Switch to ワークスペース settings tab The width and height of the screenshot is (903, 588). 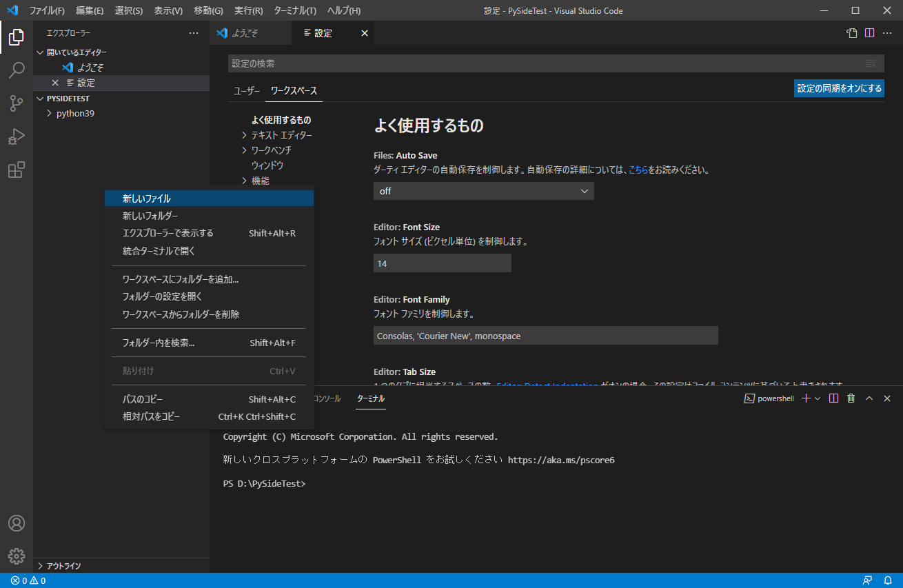(294, 91)
